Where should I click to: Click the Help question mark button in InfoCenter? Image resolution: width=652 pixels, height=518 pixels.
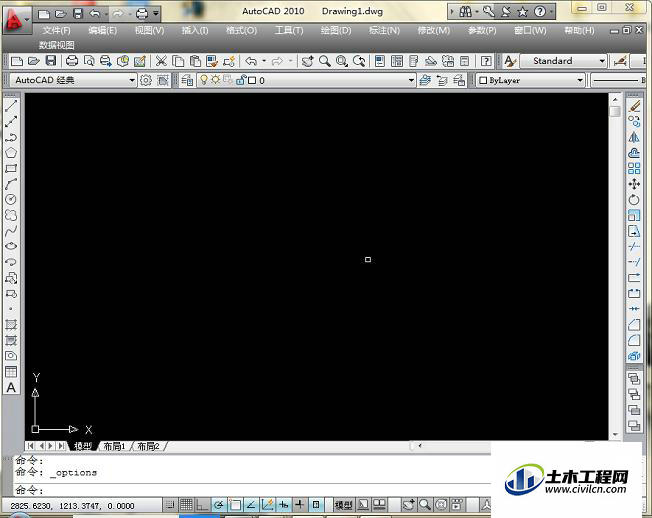(540, 12)
